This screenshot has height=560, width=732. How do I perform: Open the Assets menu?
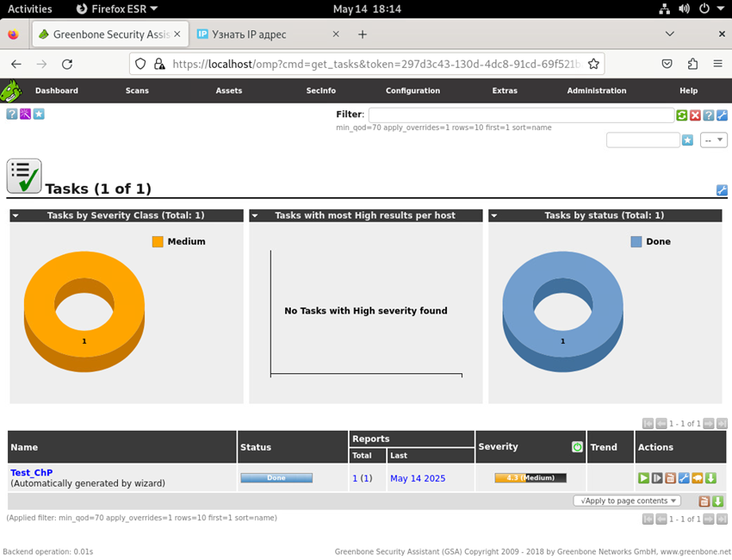pos(229,90)
